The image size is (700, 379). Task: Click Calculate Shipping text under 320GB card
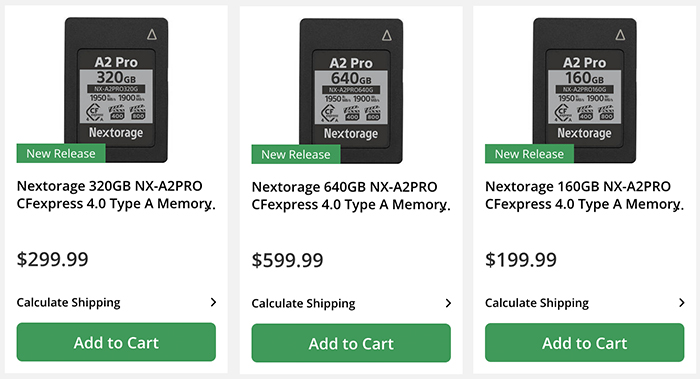click(68, 303)
